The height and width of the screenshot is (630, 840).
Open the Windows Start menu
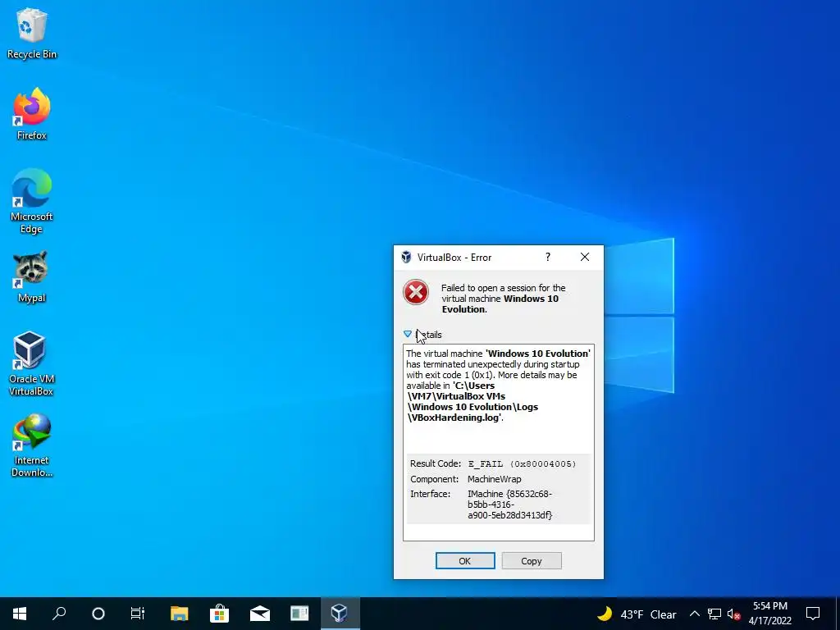[20, 614]
